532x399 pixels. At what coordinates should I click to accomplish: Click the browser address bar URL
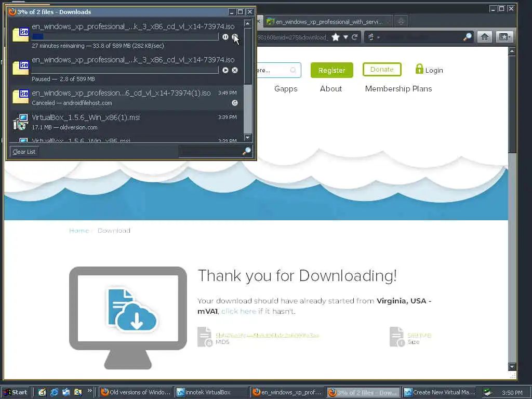tap(292, 37)
